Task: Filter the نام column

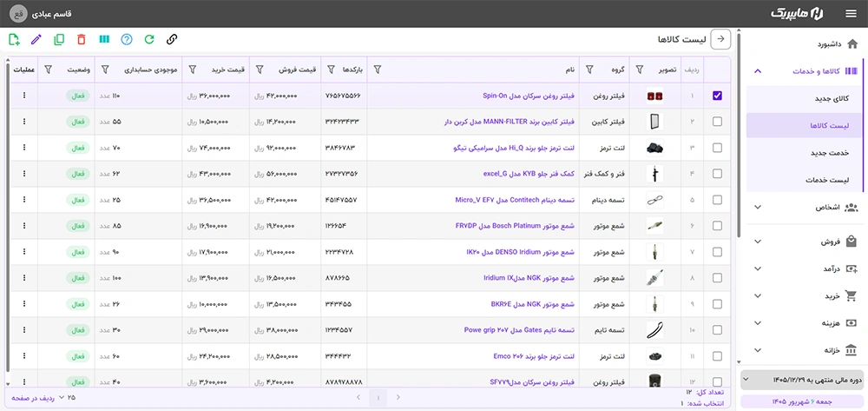Action: pyautogui.click(x=378, y=70)
